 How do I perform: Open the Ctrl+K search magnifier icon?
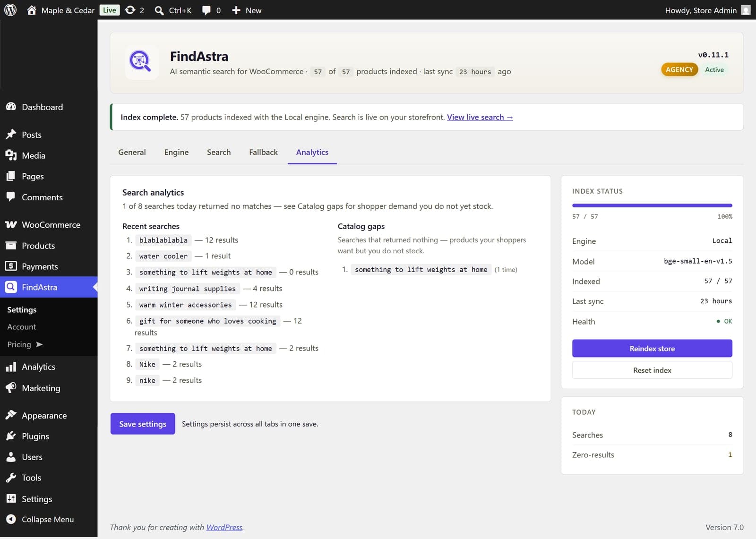coord(159,10)
